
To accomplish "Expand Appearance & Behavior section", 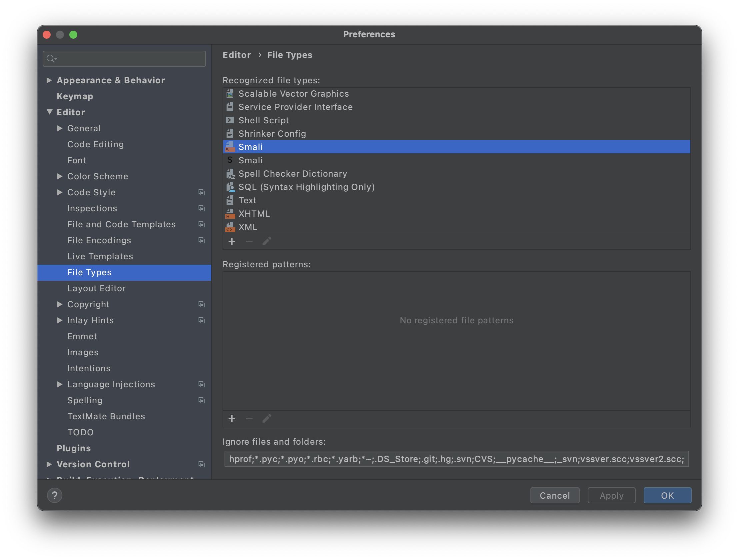I will [x=49, y=80].
